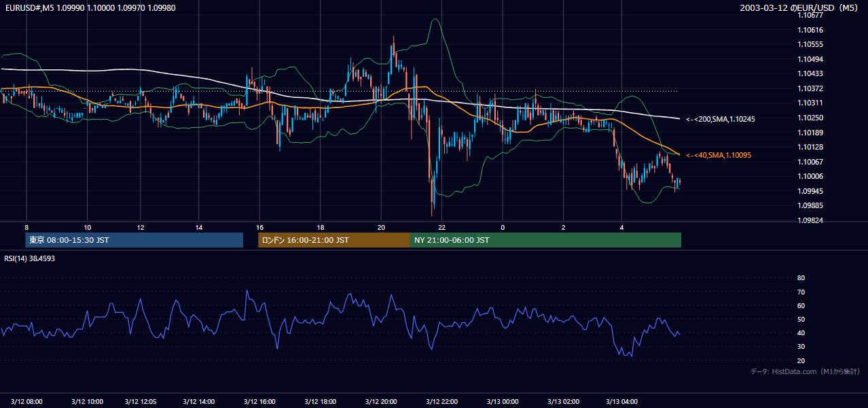Screen dimensions: 868x408
Task: Click RSI scale value 30
Action: (801, 346)
